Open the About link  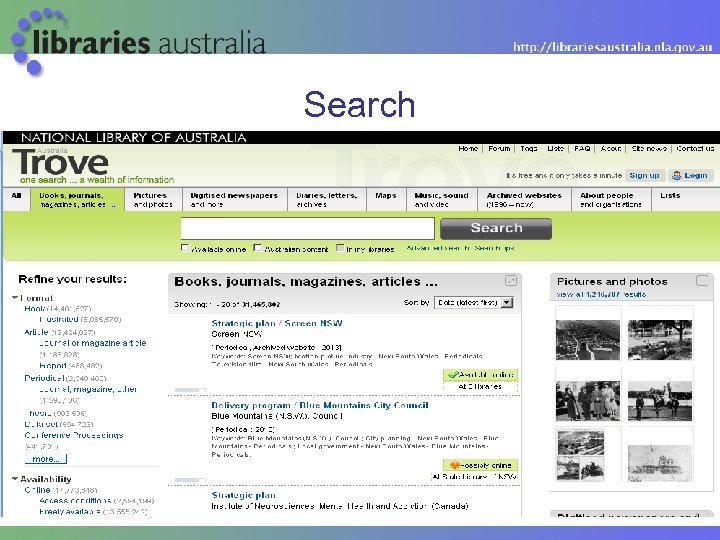(611, 148)
